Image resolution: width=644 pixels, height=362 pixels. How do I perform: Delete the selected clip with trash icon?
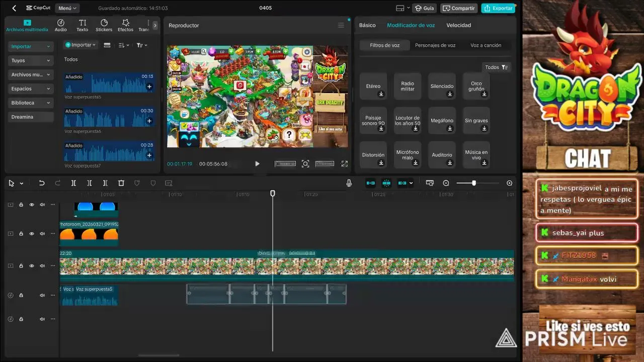[121, 183]
